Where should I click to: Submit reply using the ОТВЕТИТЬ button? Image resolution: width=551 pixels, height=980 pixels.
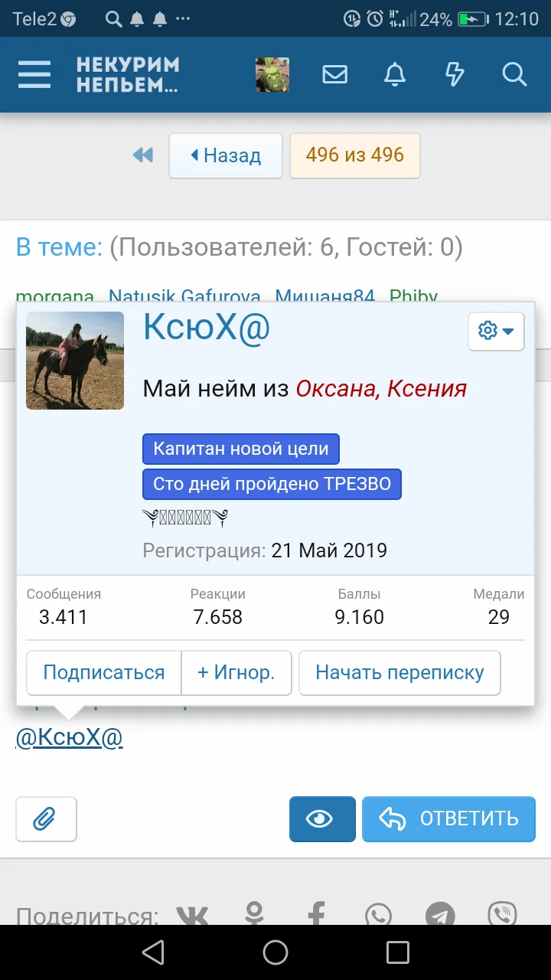pyautogui.click(x=448, y=818)
